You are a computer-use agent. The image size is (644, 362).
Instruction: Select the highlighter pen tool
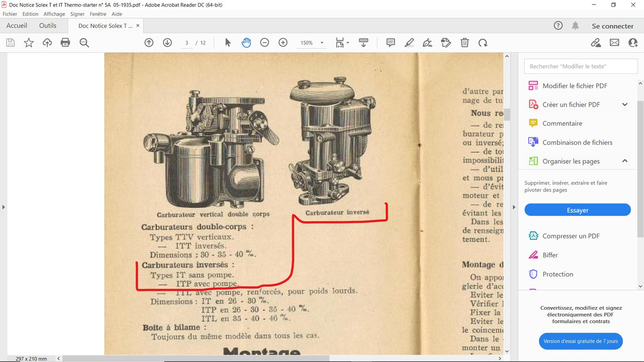click(409, 43)
